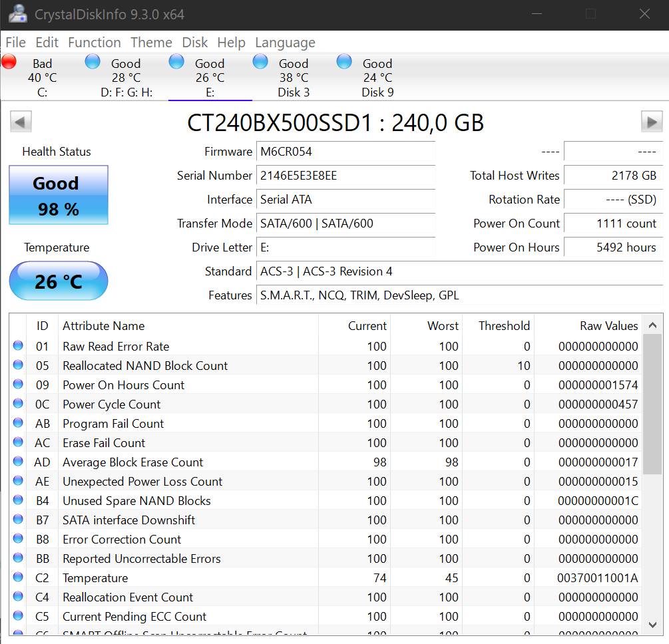Click status dot for Error Correction Count
The width and height of the screenshot is (669, 644).
pyautogui.click(x=18, y=539)
